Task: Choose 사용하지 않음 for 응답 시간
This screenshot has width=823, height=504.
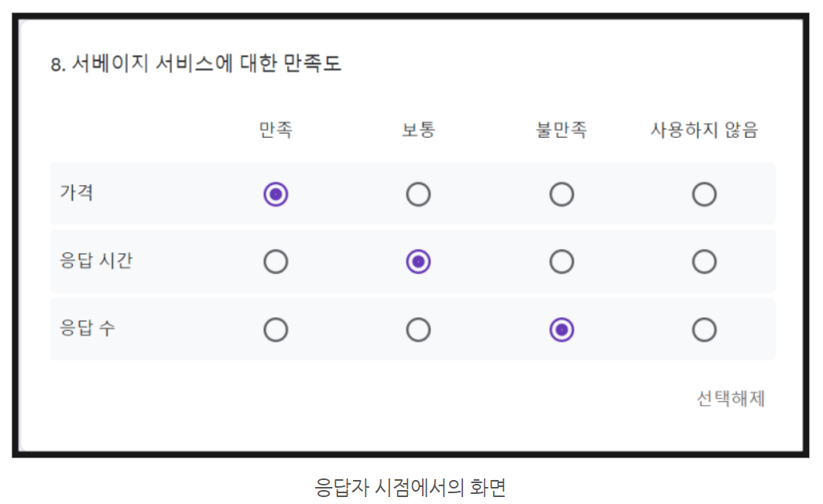Action: [705, 262]
